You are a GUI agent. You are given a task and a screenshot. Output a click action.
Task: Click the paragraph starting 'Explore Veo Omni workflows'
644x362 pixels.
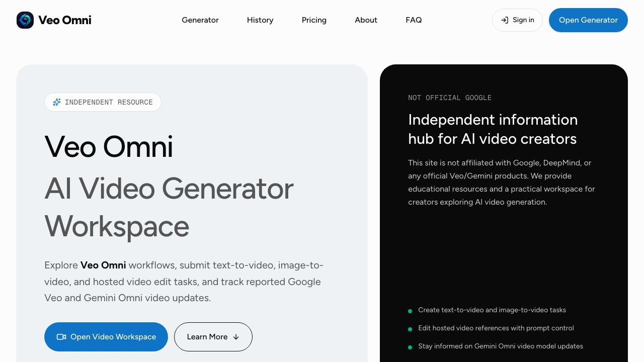pyautogui.click(x=184, y=282)
